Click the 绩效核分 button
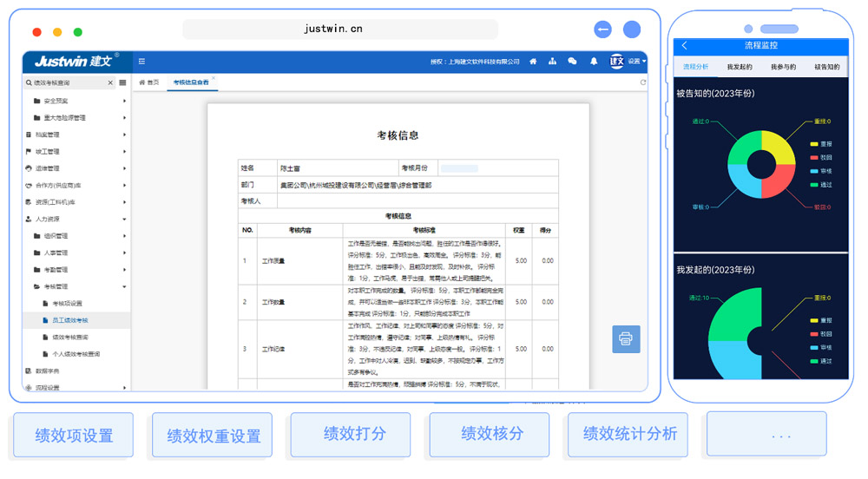Screen dimensions: 868x479 (x=490, y=434)
